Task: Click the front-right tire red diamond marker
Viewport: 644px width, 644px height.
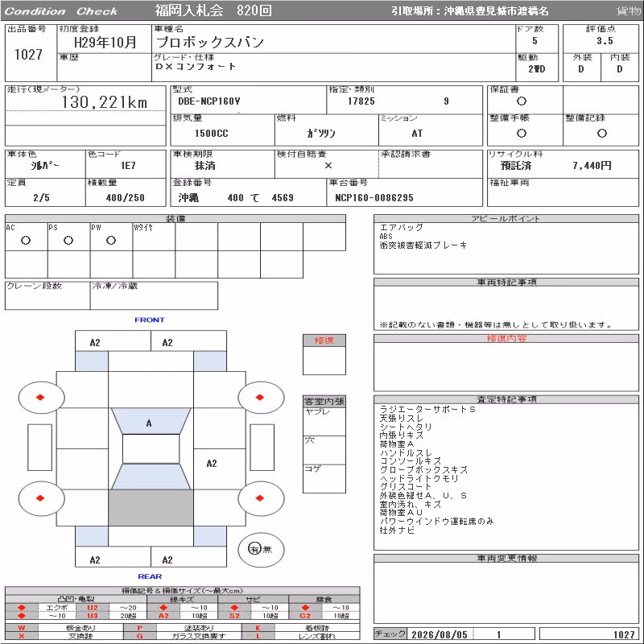Action: coord(259,397)
